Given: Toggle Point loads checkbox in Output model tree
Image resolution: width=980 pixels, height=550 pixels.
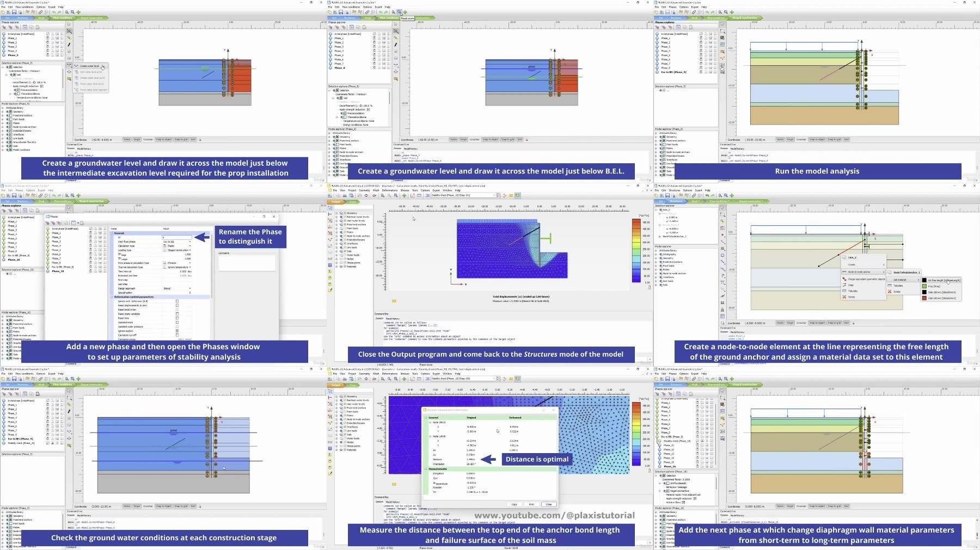Looking at the screenshot, I should point(345,228).
